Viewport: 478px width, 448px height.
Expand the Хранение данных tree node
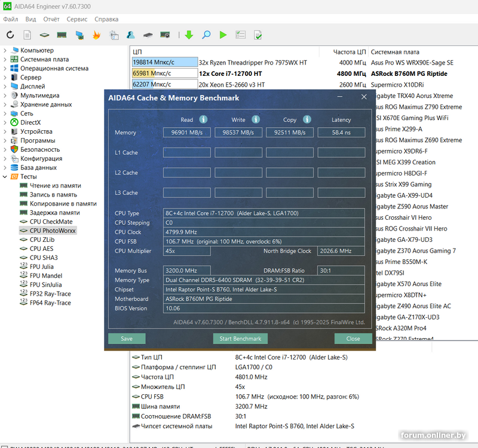[x=5, y=105]
